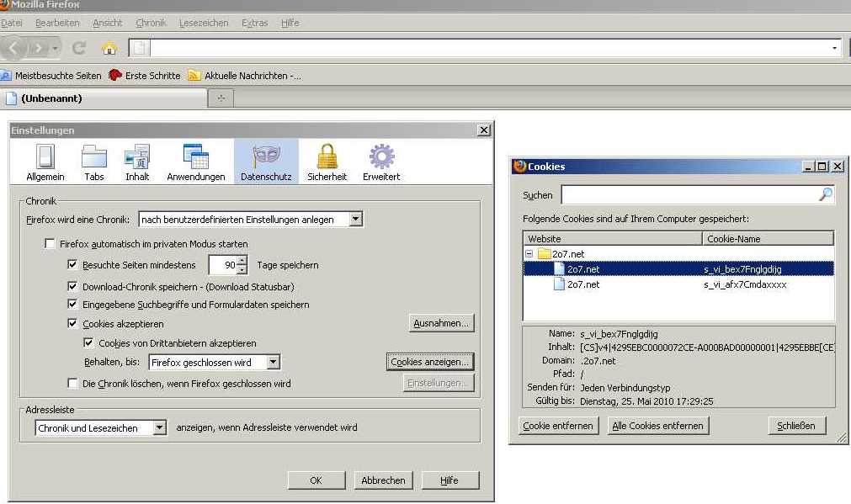Click the days number field
851x504 pixels.
pyautogui.click(x=223, y=265)
